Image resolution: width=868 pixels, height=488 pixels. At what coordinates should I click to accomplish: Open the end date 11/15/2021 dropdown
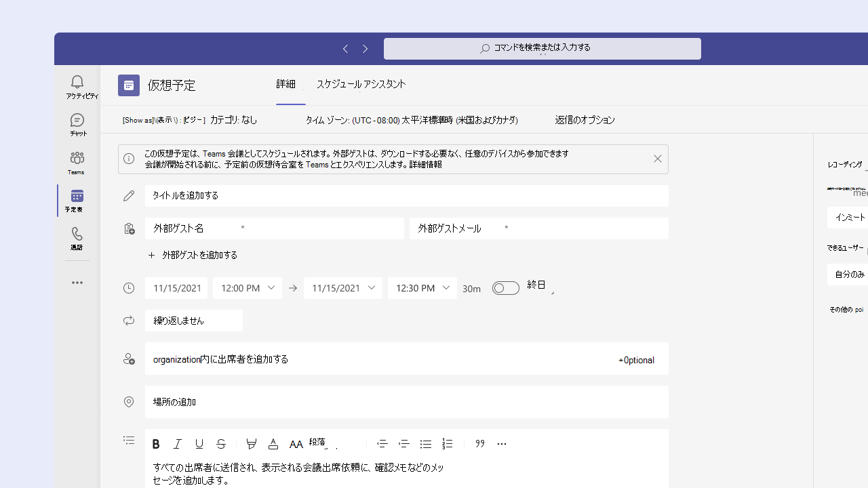(x=343, y=288)
